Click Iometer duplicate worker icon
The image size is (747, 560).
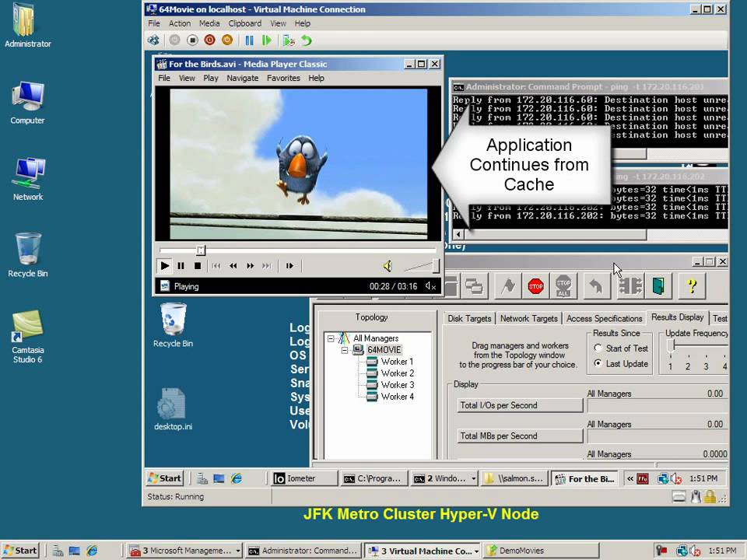point(474,286)
